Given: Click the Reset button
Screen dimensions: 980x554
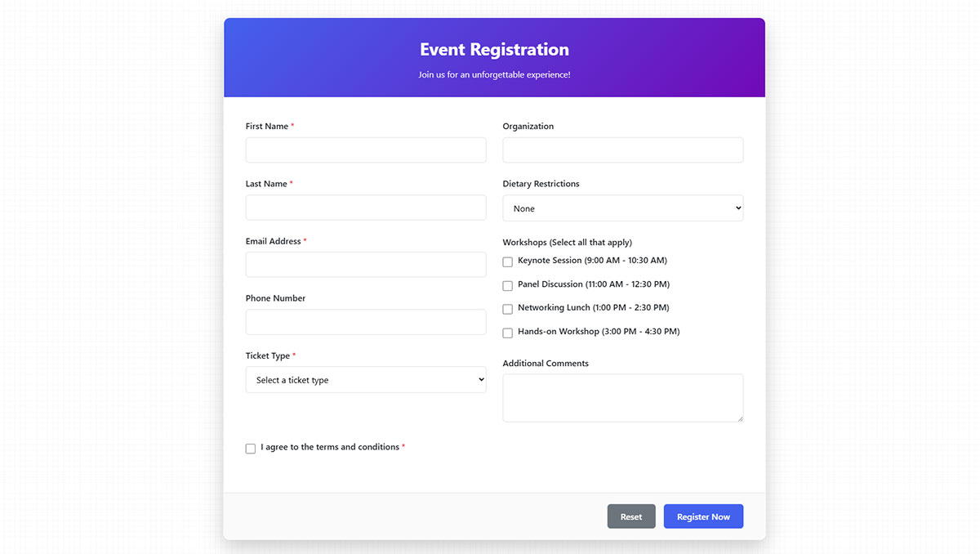Looking at the screenshot, I should 630,516.
